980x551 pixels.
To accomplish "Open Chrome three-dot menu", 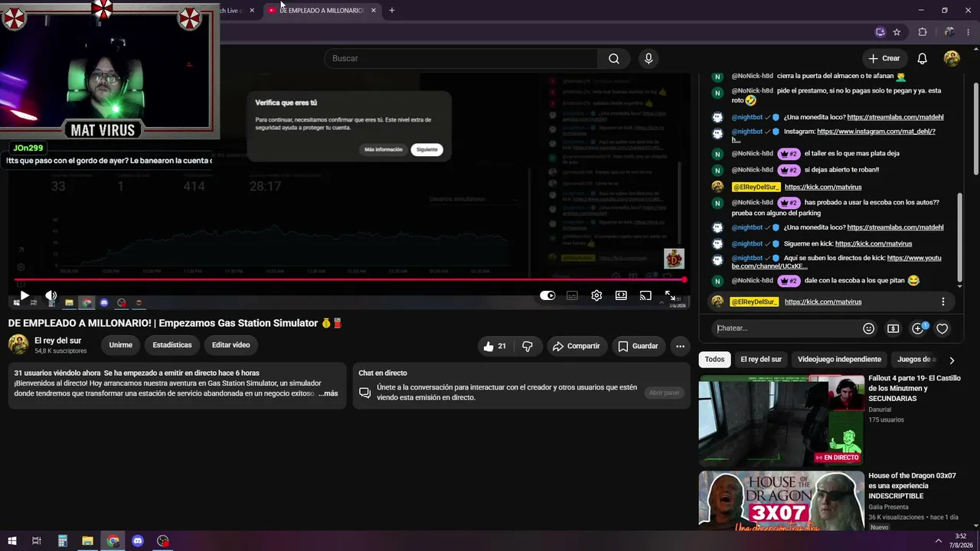I will point(969,32).
